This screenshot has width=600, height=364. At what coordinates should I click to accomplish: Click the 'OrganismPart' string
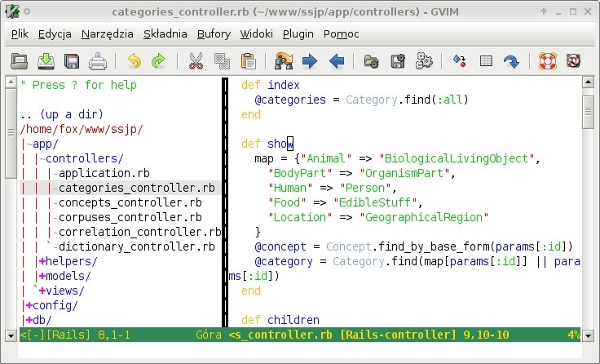click(x=404, y=173)
